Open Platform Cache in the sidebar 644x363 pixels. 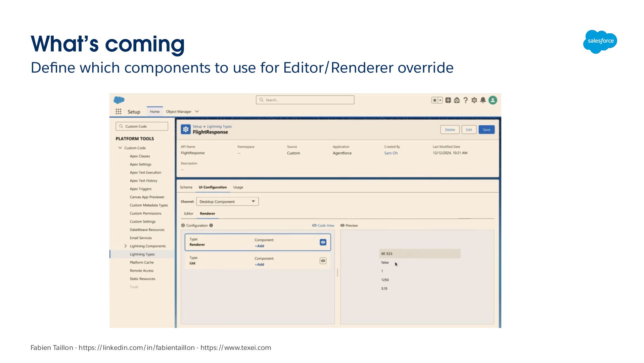click(x=142, y=263)
